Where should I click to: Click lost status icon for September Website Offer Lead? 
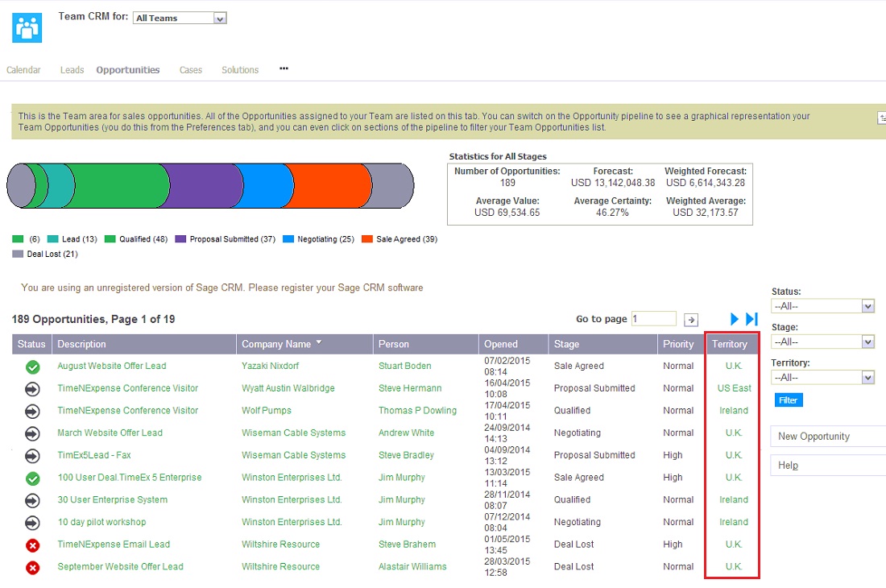[x=33, y=568]
